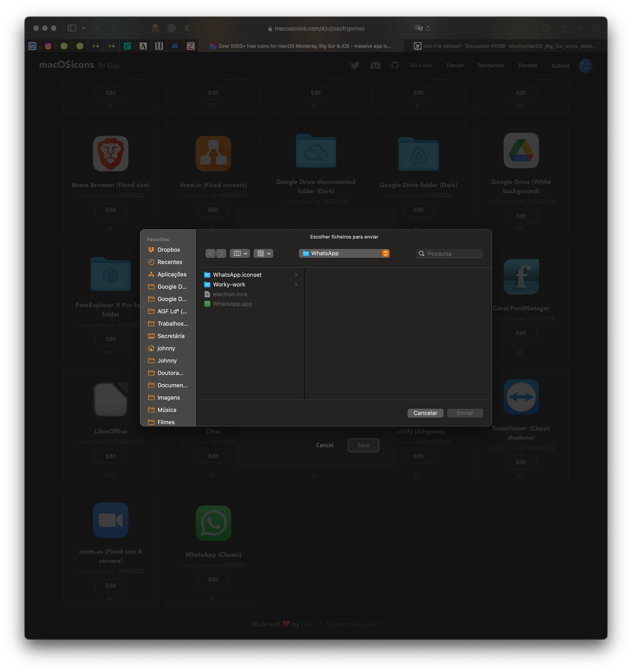Open the Discord icon in the header

(376, 65)
